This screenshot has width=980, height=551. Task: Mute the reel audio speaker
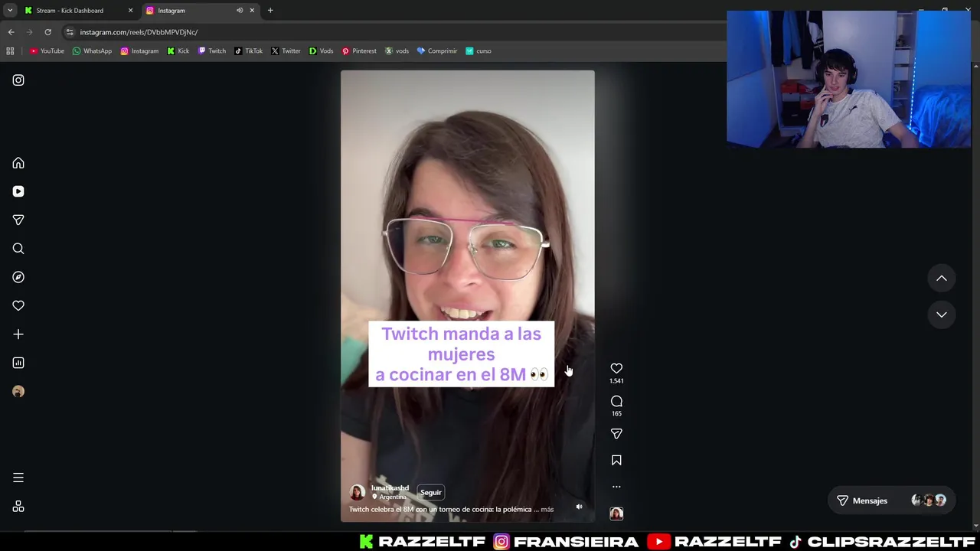(579, 507)
